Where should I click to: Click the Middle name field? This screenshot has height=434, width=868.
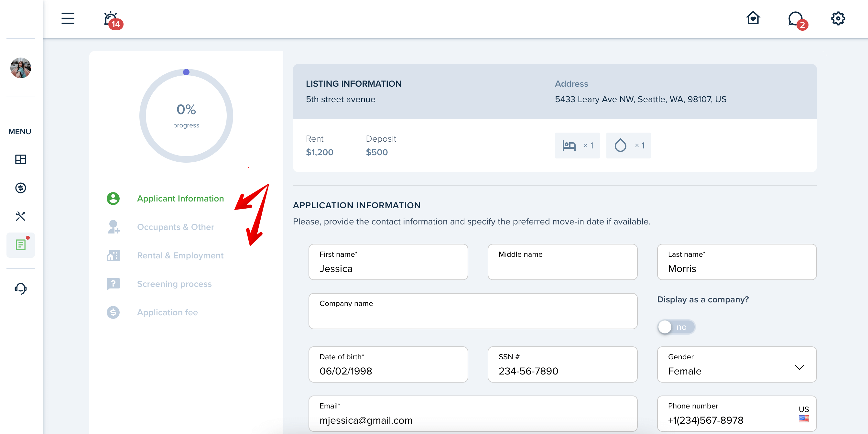pos(562,262)
